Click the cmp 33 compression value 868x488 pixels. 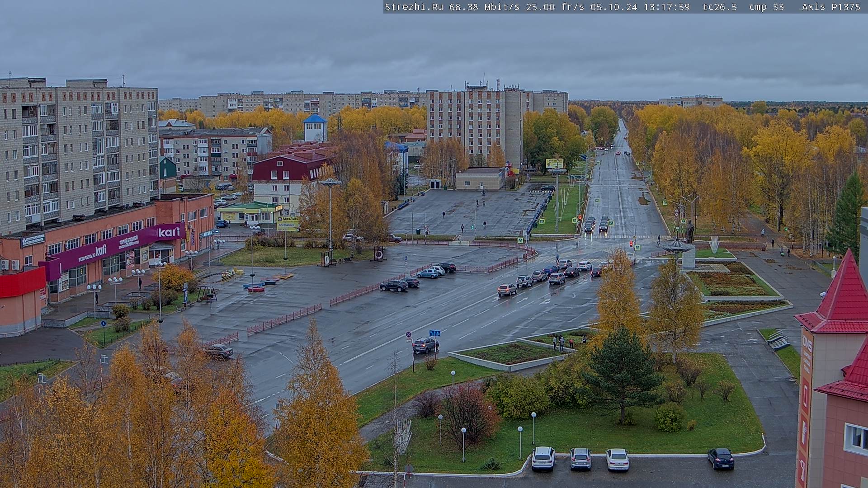(x=766, y=7)
